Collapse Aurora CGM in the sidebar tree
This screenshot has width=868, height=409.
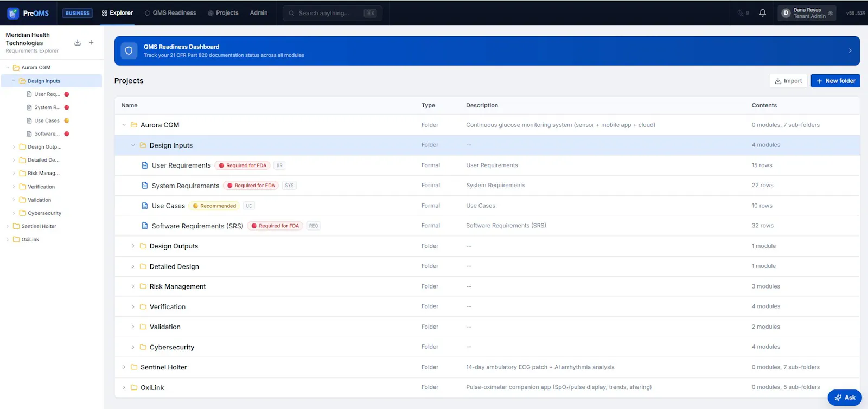click(x=8, y=68)
